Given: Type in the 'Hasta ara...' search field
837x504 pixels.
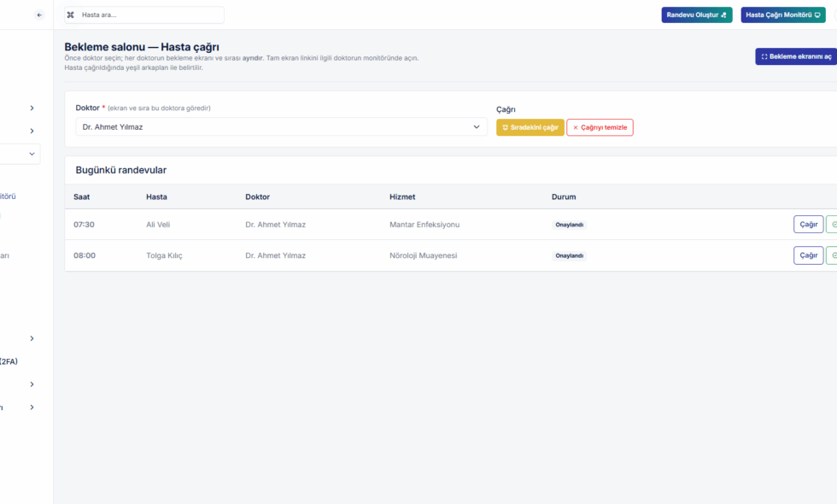Looking at the screenshot, I should pyautogui.click(x=149, y=15).
